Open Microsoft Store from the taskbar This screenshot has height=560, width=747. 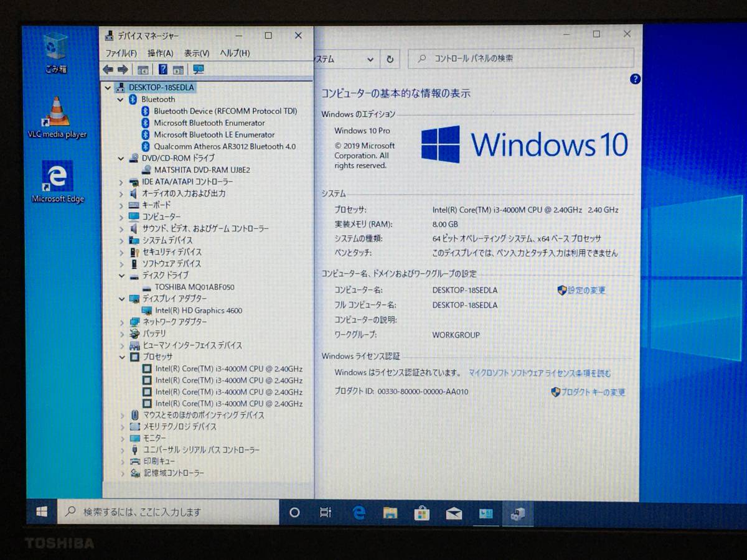(422, 513)
